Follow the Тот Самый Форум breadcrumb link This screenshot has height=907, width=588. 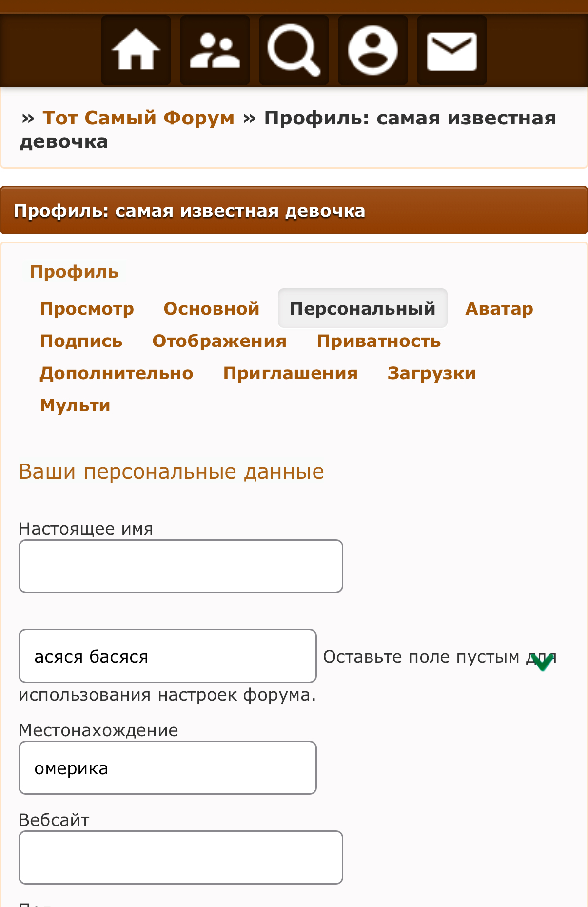138,118
